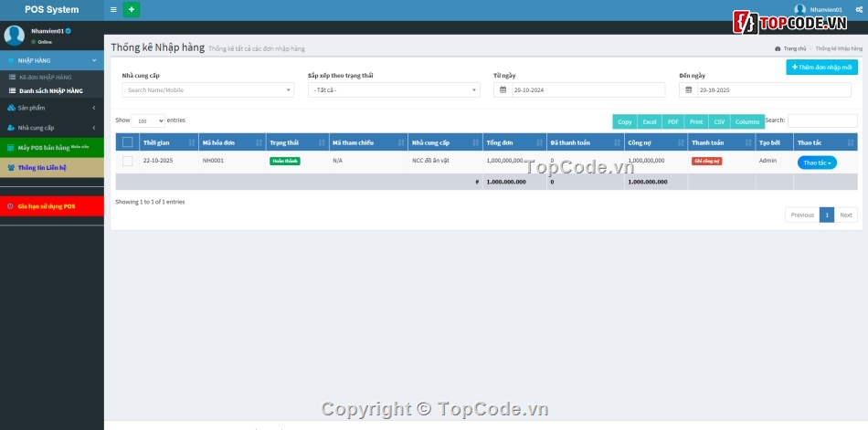868x430 pixels.
Task: Open the Thao tác action dropdown
Action: pyautogui.click(x=817, y=163)
